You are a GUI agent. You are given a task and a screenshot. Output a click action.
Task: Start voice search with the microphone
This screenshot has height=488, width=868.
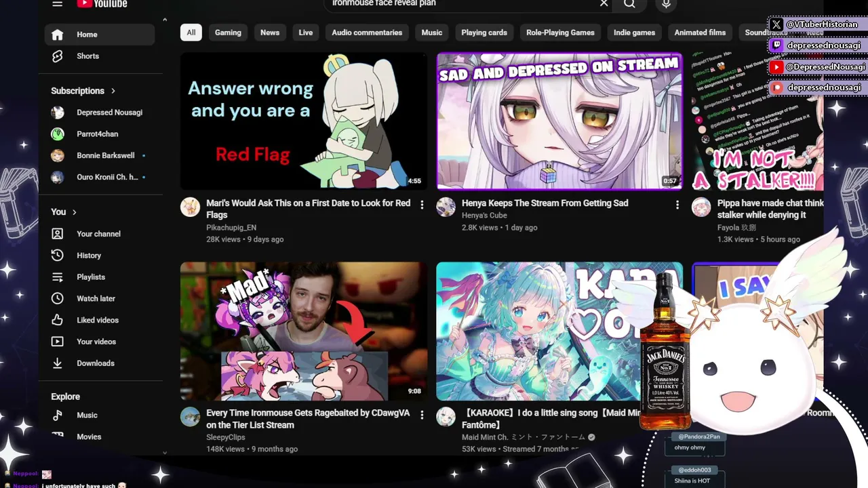tap(666, 4)
